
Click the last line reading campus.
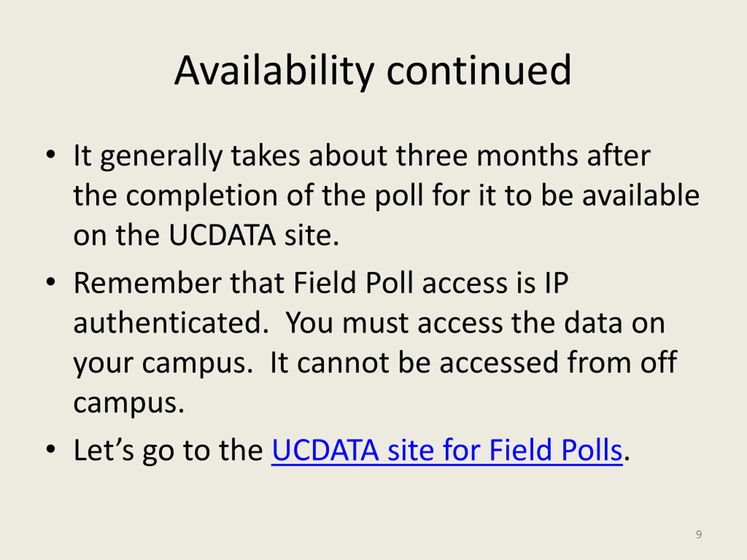coord(129,403)
